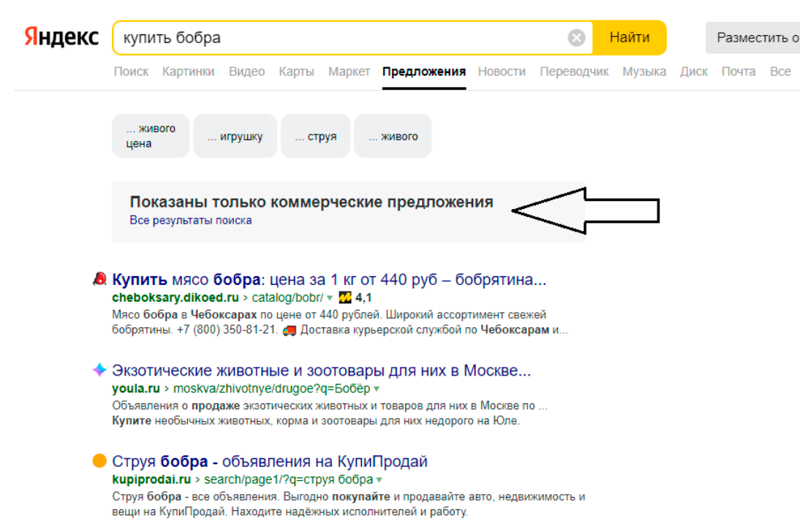Open the catalog/bobr/ path link
The height and width of the screenshot is (532, 800).
(287, 297)
